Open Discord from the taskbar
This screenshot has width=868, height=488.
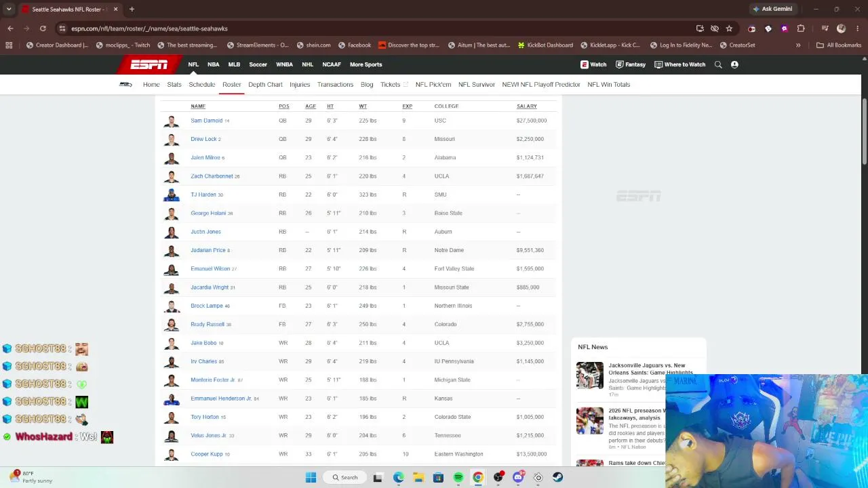click(x=518, y=477)
